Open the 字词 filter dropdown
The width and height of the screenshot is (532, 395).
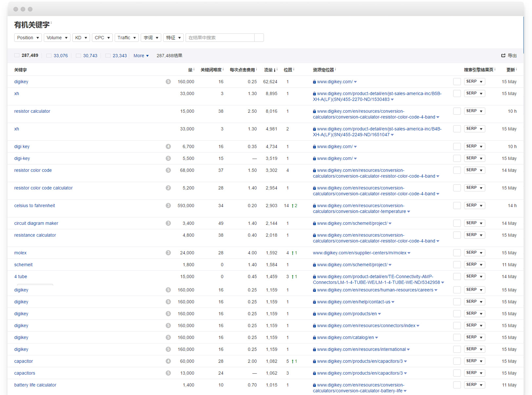tap(151, 38)
